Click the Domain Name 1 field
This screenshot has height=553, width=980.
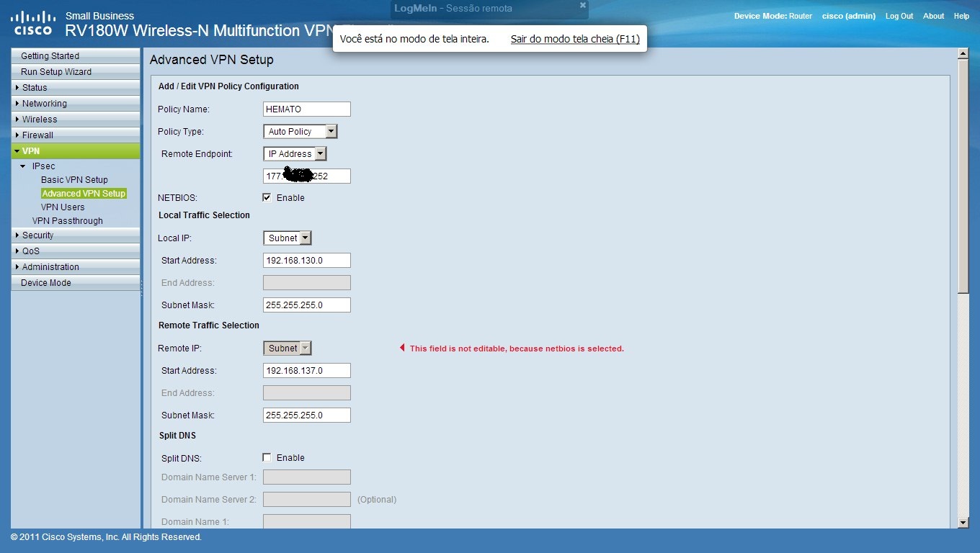(307, 522)
